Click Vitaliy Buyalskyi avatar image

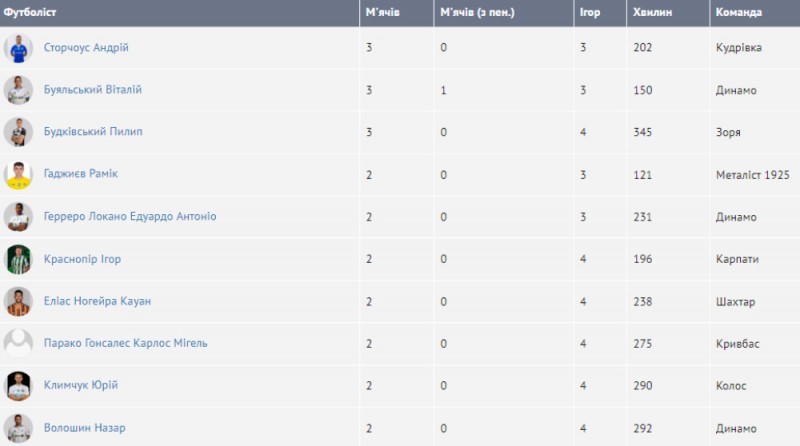(18, 90)
